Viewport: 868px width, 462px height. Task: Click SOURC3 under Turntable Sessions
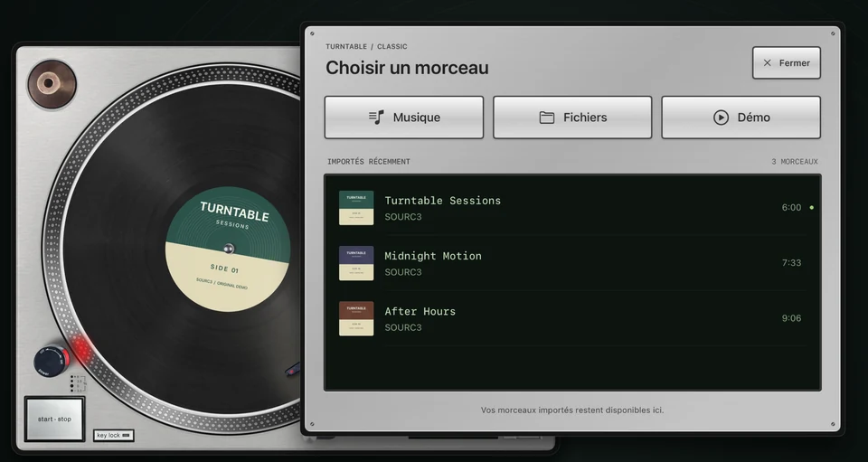403,217
